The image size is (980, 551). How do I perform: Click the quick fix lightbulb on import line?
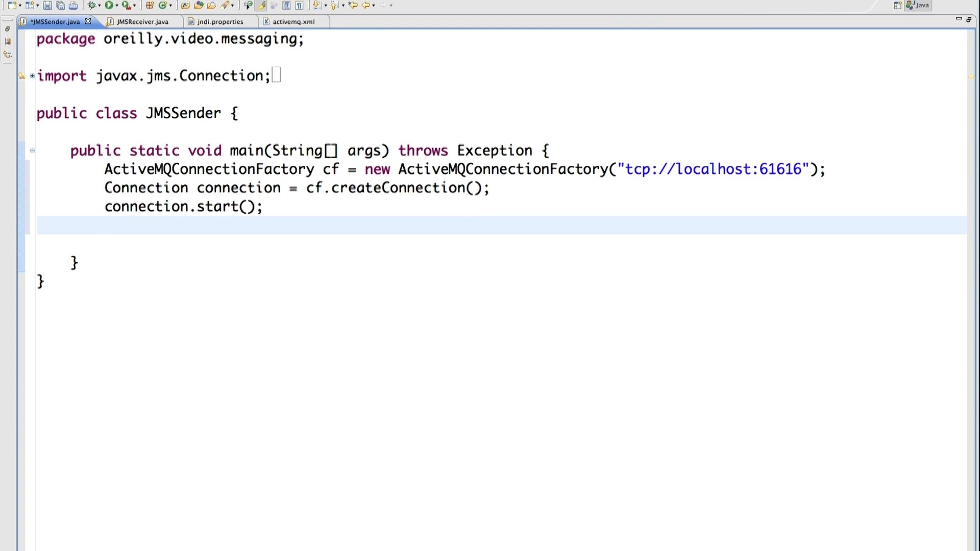21,76
